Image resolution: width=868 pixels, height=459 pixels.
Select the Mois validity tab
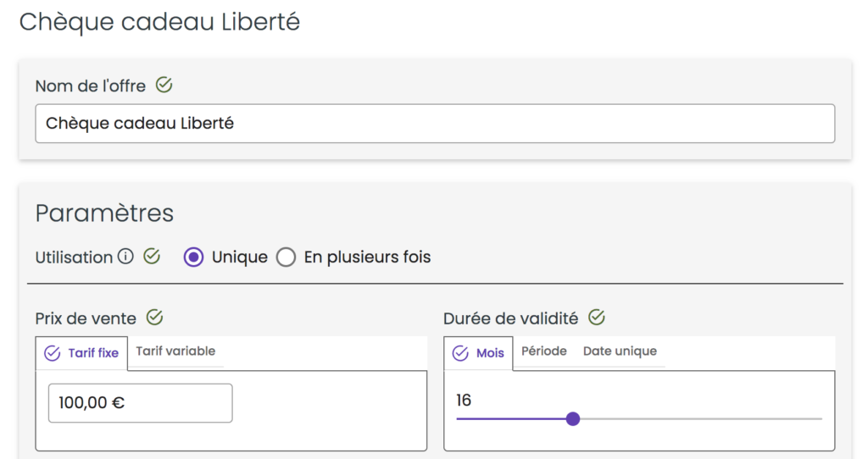[478, 353]
